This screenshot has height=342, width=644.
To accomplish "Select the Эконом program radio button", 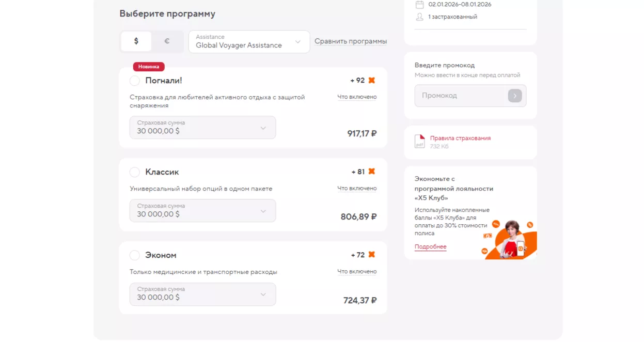I will click(x=135, y=255).
